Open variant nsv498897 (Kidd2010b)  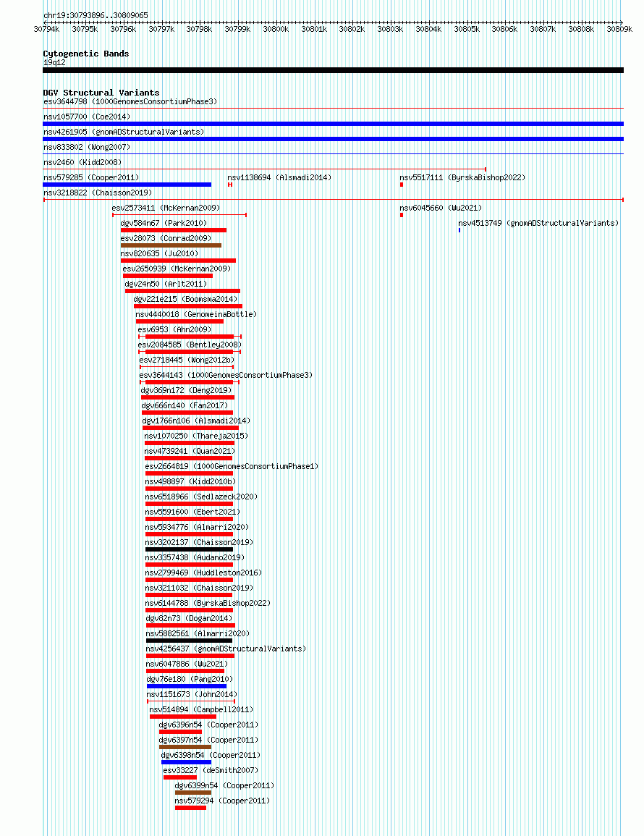pyautogui.click(x=190, y=481)
